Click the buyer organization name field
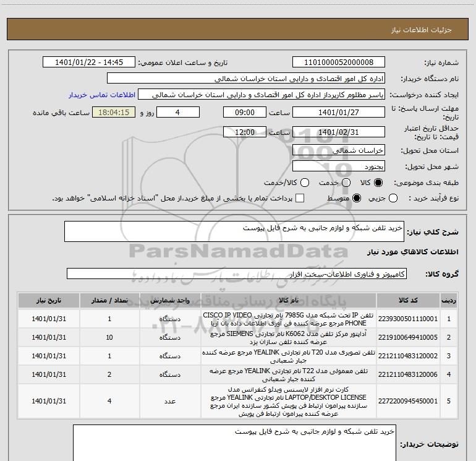The image size is (476, 461). (246, 78)
